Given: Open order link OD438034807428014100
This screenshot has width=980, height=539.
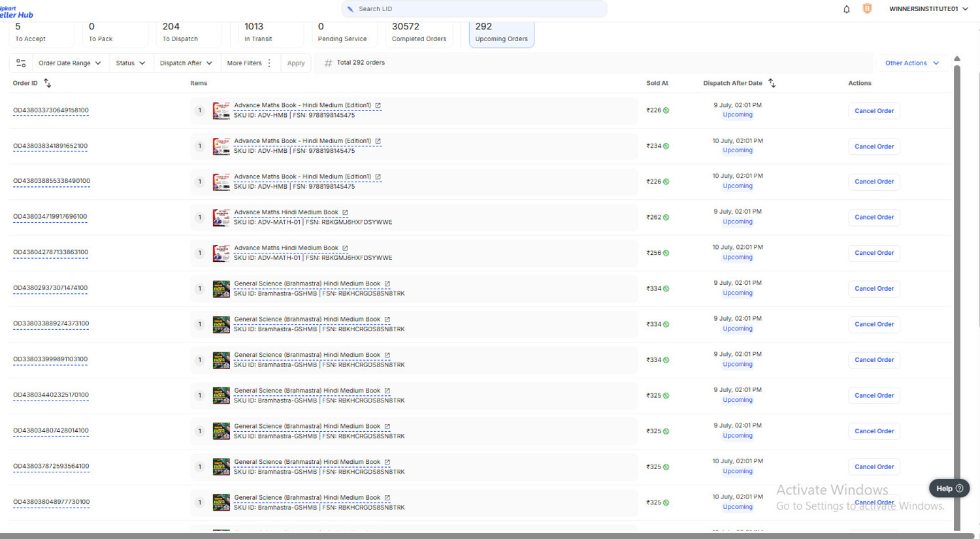Looking at the screenshot, I should pyautogui.click(x=51, y=431).
